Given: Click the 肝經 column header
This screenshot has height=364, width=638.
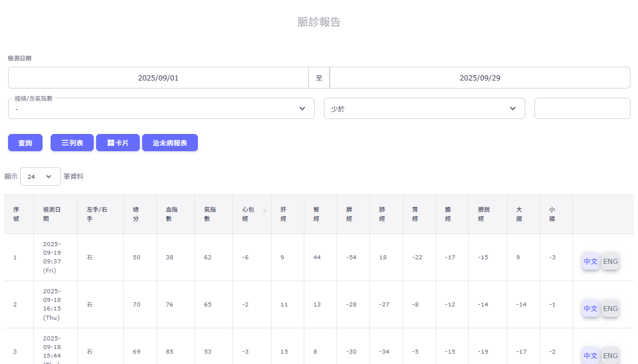Looking at the screenshot, I should pos(284,214).
